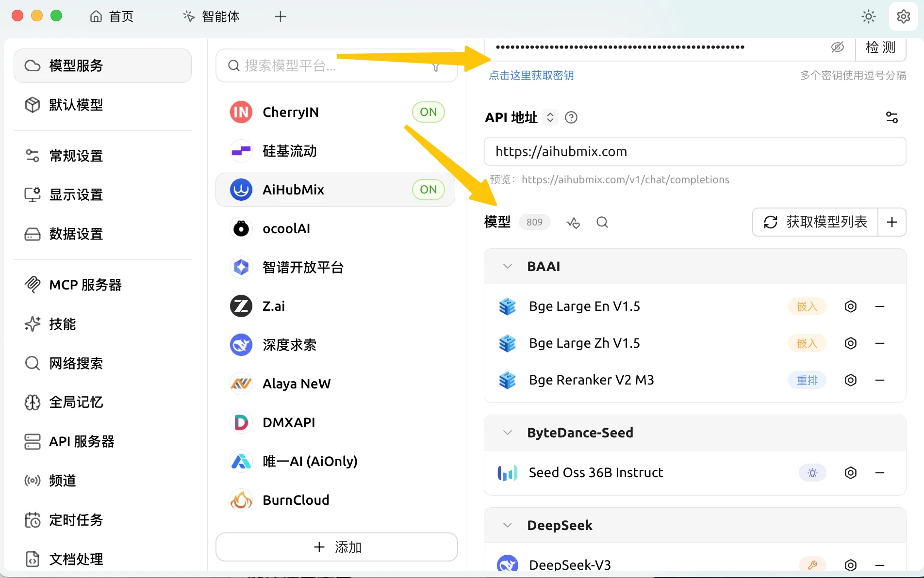Remove Seed Oss 36B Instruct model
Image resolution: width=924 pixels, height=578 pixels.
click(x=880, y=473)
